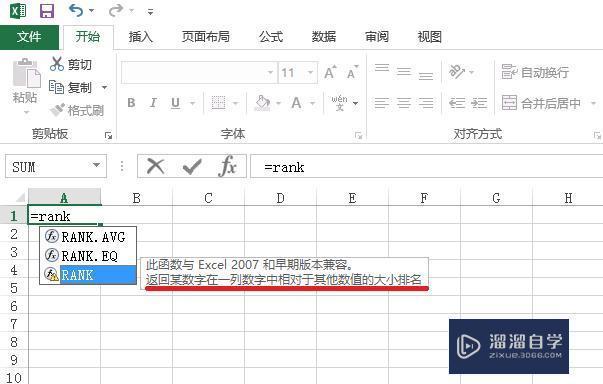Click the 格式刷 format painter button
Image resolution: width=603 pixels, height=384 pixels.
pos(77,111)
